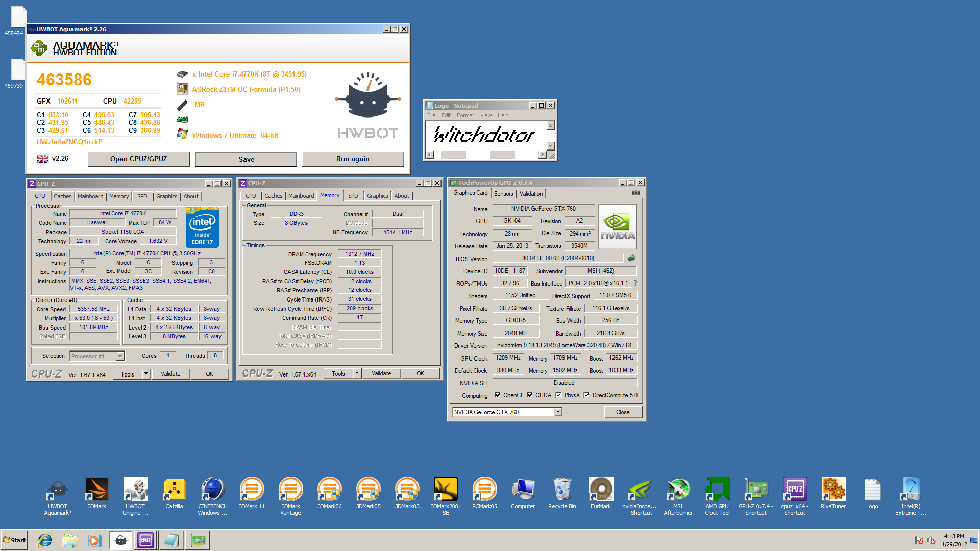This screenshot has height=551, width=980.
Task: Open Internet Explorer from taskbar
Action: [45, 540]
